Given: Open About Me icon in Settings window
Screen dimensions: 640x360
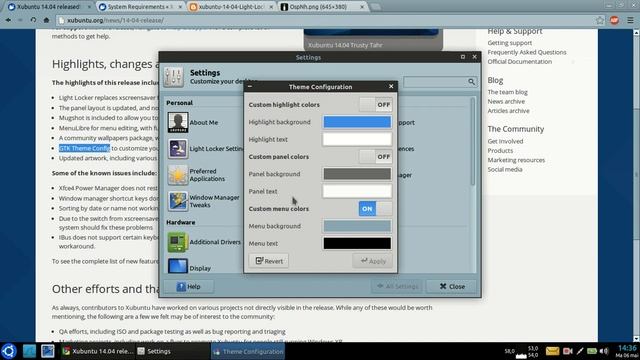Looking at the screenshot, I should (x=178, y=122).
